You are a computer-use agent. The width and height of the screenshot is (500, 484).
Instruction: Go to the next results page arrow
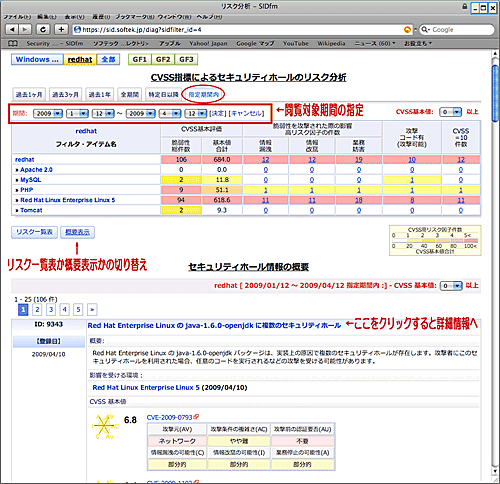click(92, 310)
